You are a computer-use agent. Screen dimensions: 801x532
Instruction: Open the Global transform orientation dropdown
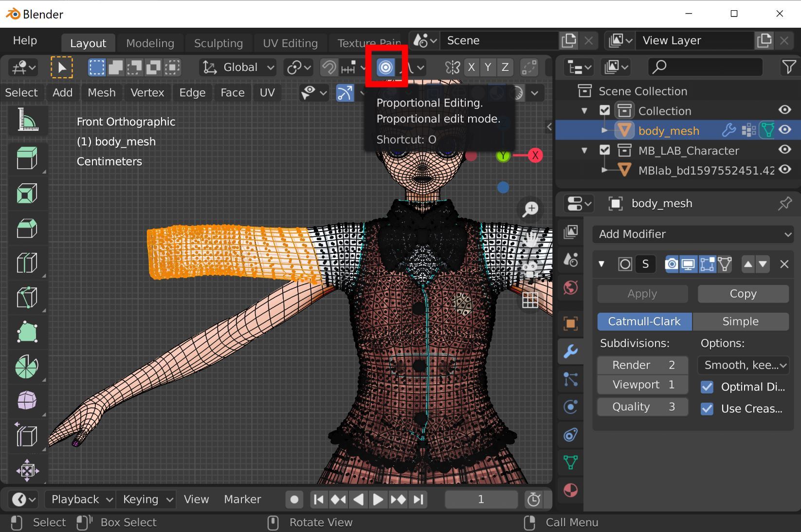tap(239, 67)
